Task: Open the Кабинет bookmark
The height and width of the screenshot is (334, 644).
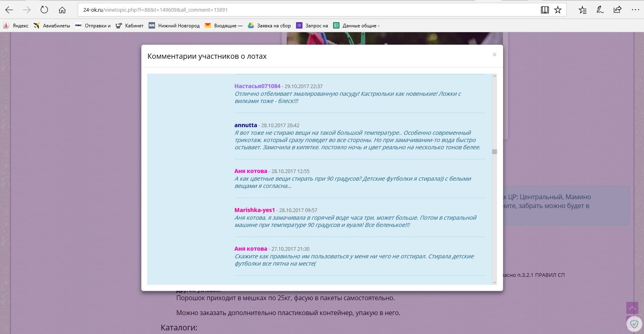Action: coord(130,26)
